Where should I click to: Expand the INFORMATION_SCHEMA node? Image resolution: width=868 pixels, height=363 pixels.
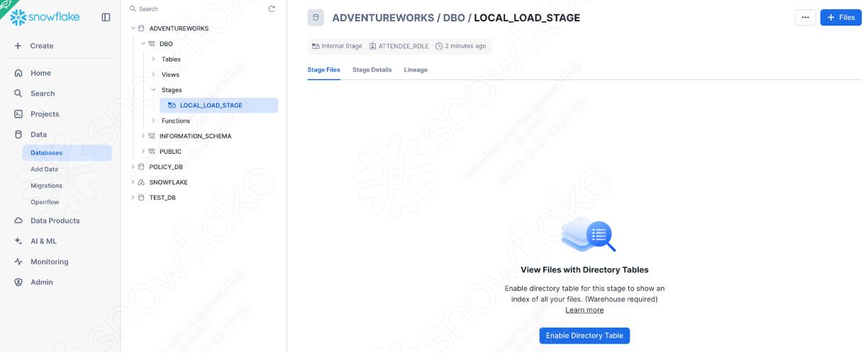click(x=143, y=136)
